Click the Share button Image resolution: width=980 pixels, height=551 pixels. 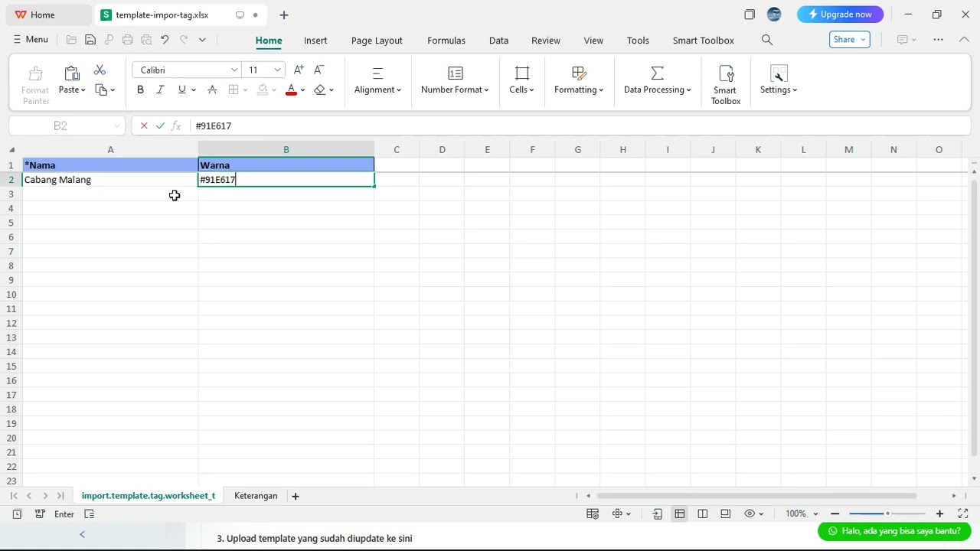tap(849, 40)
